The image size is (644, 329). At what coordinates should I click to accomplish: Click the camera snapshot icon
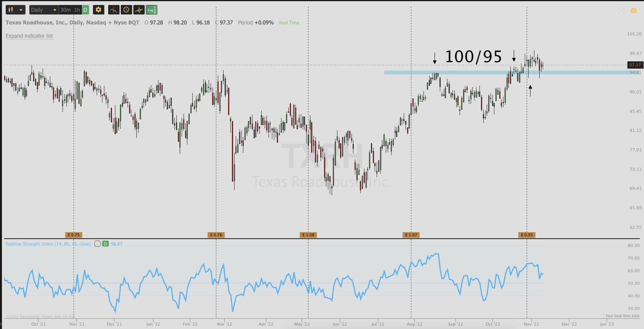[634, 11]
